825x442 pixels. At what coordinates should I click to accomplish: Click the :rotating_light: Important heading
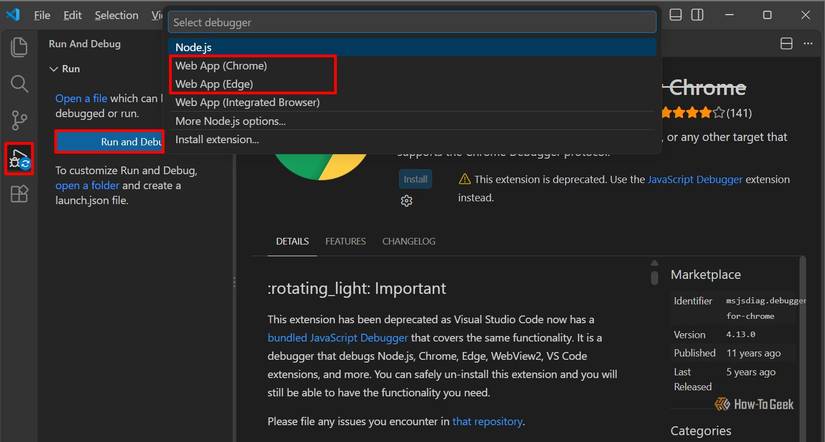point(357,288)
